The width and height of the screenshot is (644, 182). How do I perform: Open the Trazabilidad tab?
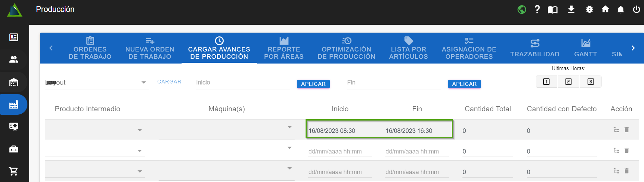pyautogui.click(x=534, y=48)
